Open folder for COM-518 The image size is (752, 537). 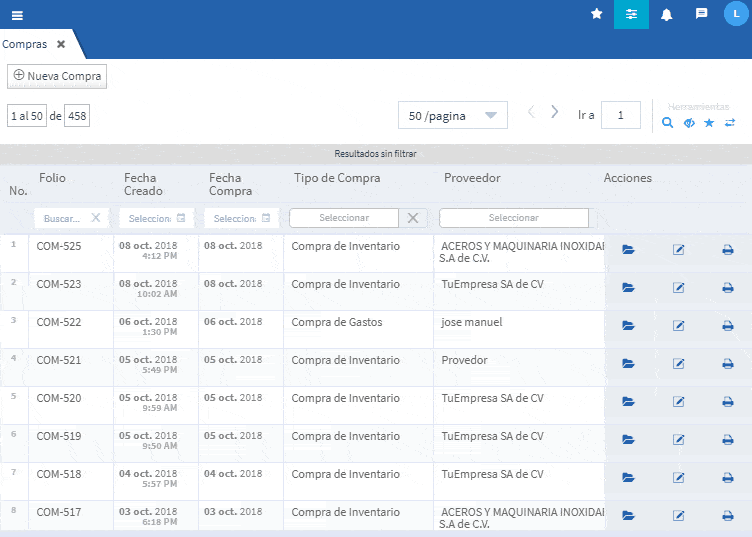point(628,477)
